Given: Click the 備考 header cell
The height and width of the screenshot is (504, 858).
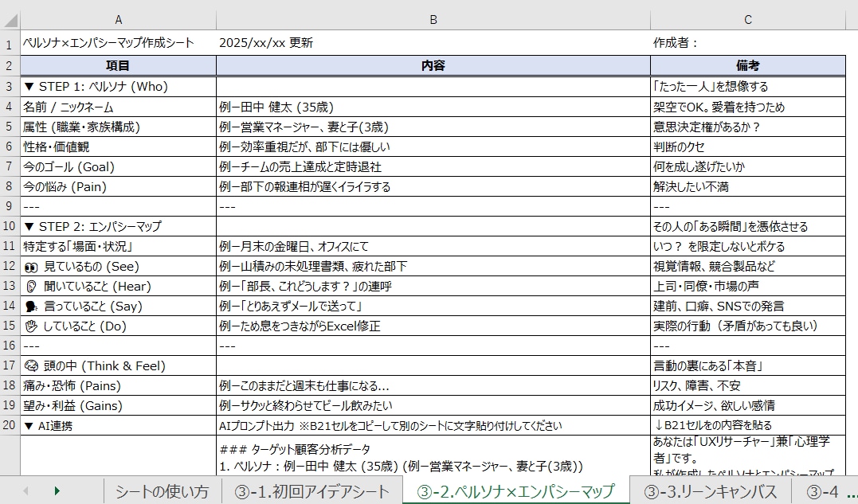Looking at the screenshot, I should pyautogui.click(x=748, y=65).
